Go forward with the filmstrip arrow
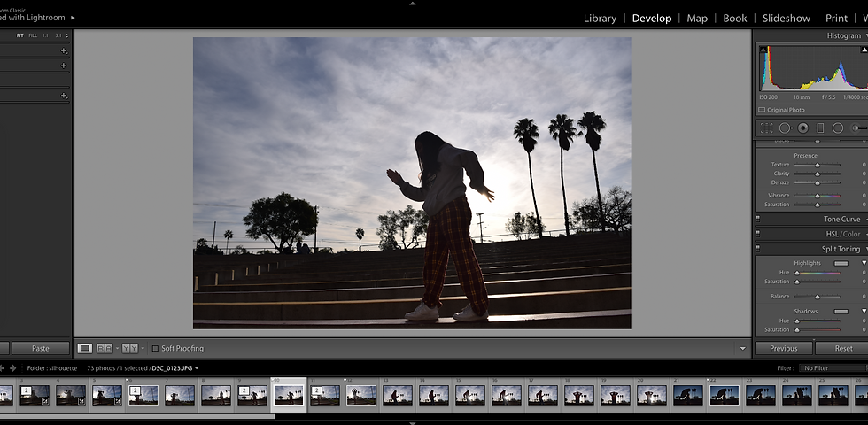 tap(12, 368)
